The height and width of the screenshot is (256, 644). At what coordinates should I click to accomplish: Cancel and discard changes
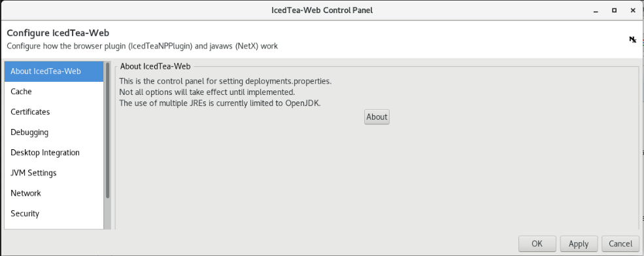[620, 244]
